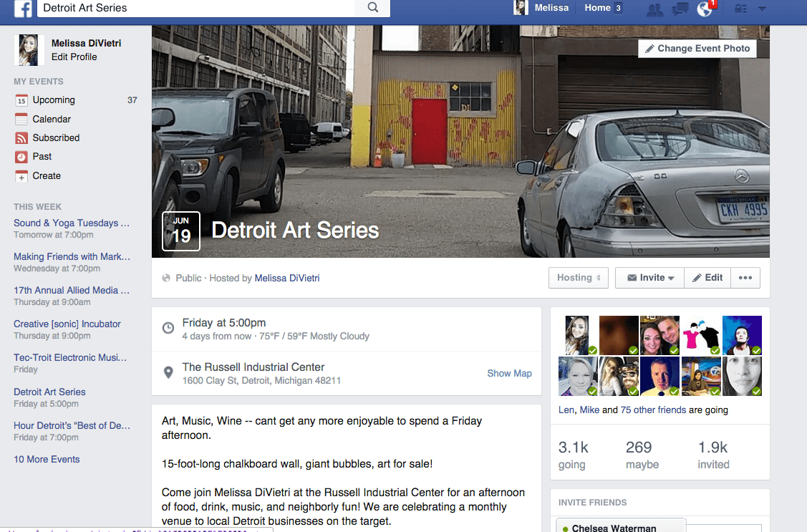Open the notifications globe icon
Screen dimensions: 807x532
[705, 9]
